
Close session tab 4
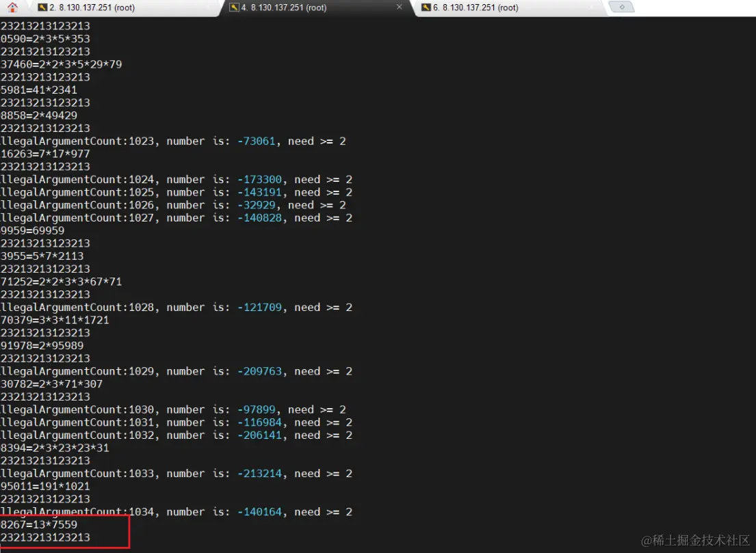400,7
